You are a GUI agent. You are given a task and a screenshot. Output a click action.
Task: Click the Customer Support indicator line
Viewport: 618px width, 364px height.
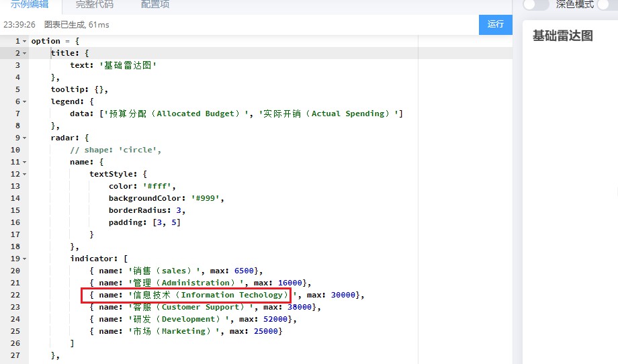[205, 307]
